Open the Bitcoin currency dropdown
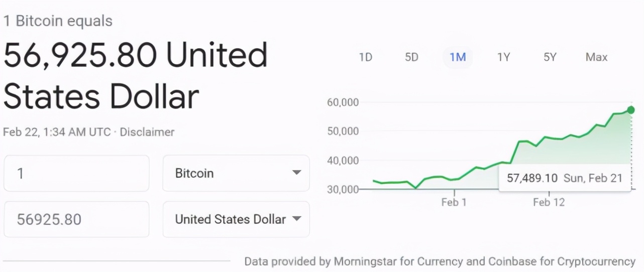 (236, 173)
